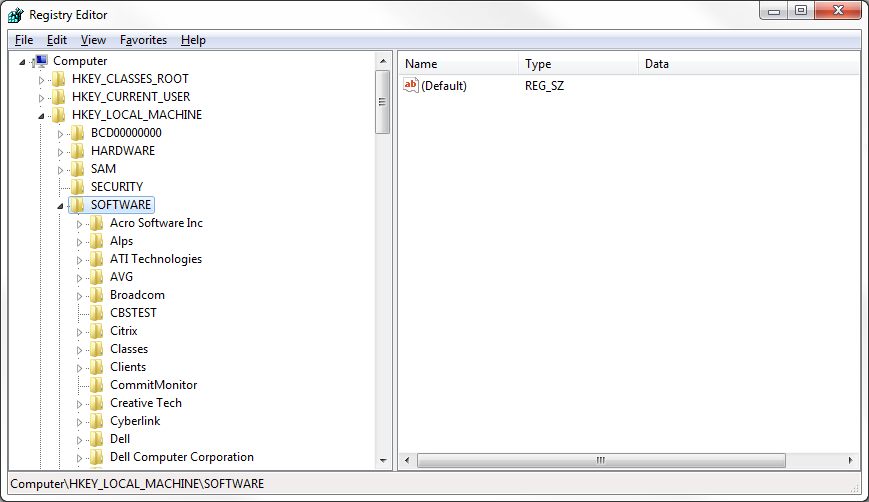Click the Citrix key folder icon
869x502 pixels.
point(96,331)
